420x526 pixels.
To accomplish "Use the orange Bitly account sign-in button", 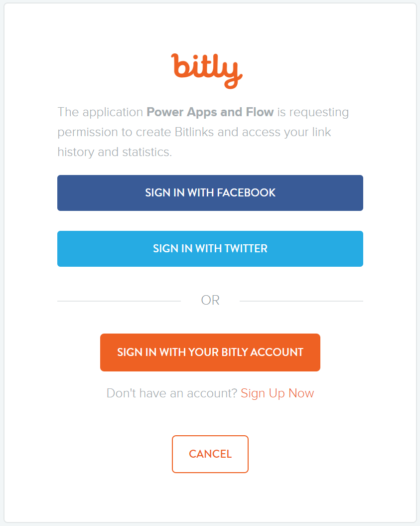I will (x=210, y=352).
